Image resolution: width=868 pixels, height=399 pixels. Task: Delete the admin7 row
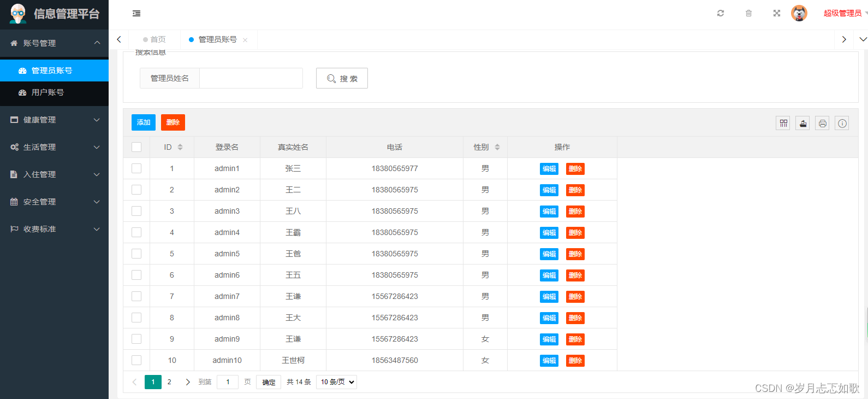click(x=575, y=297)
